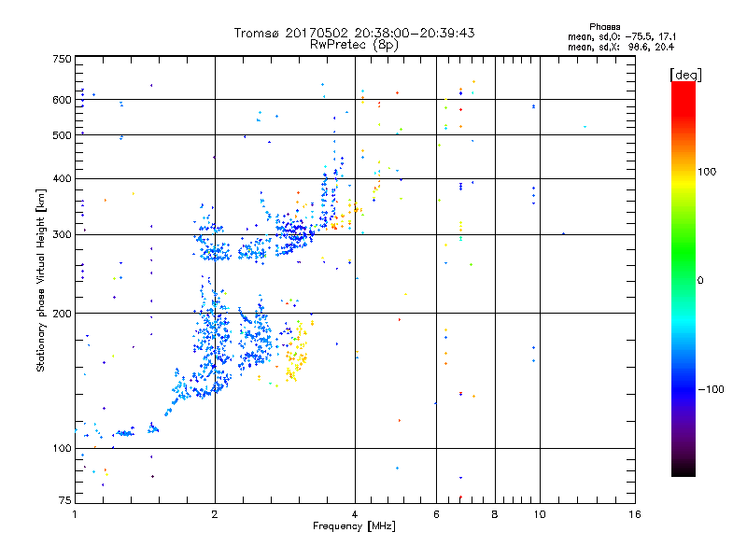
Task: Click the x-axis tick label '16'
Action: (x=635, y=514)
